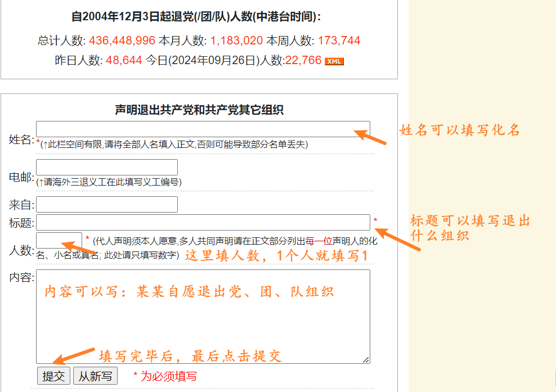This screenshot has height=392, width=556.
Task: Click the hint 请海外三退义工在此填写义工编号
Action: pyautogui.click(x=109, y=182)
